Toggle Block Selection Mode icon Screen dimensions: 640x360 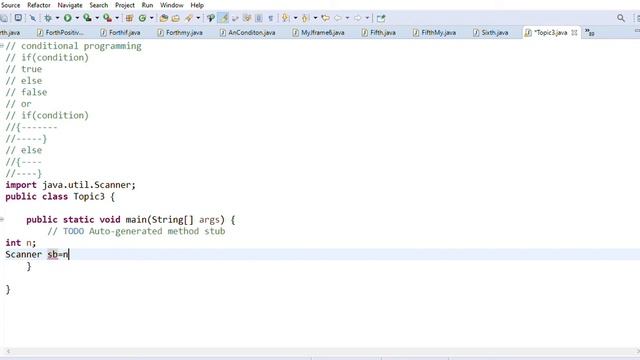click(259, 18)
